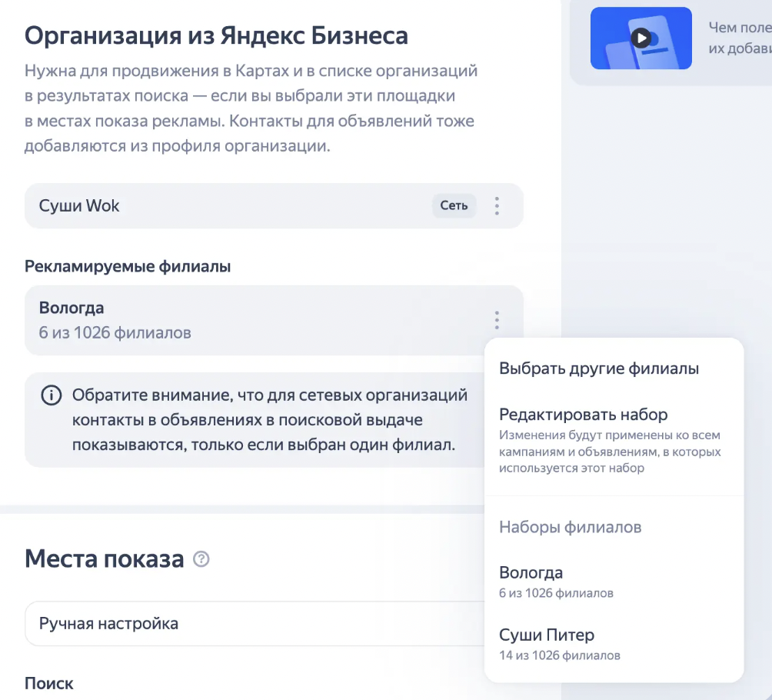This screenshot has height=700, width=772.
Task: Click the info icon in the network notice
Action: point(52,395)
